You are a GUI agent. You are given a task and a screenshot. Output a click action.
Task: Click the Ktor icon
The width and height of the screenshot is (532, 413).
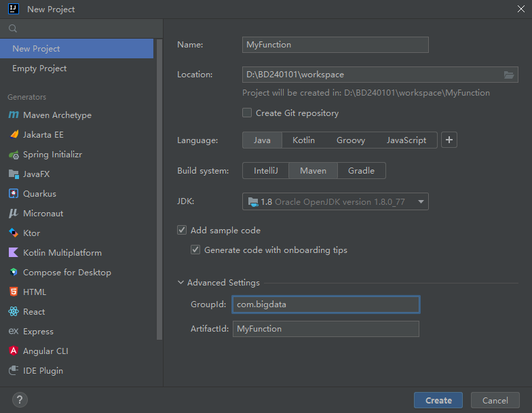(x=14, y=233)
